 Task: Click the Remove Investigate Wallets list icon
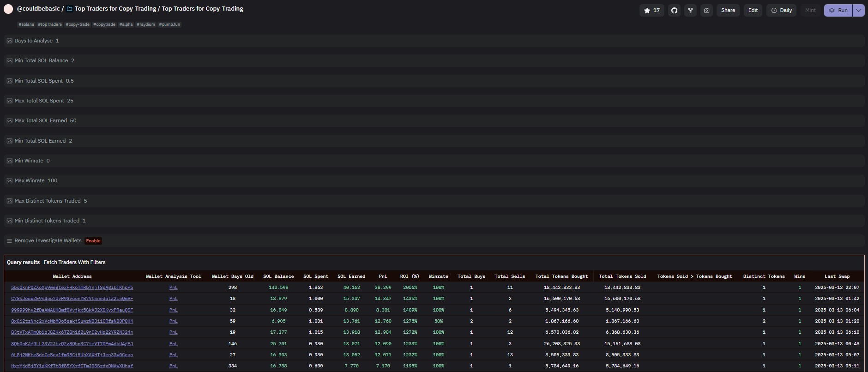coord(9,241)
